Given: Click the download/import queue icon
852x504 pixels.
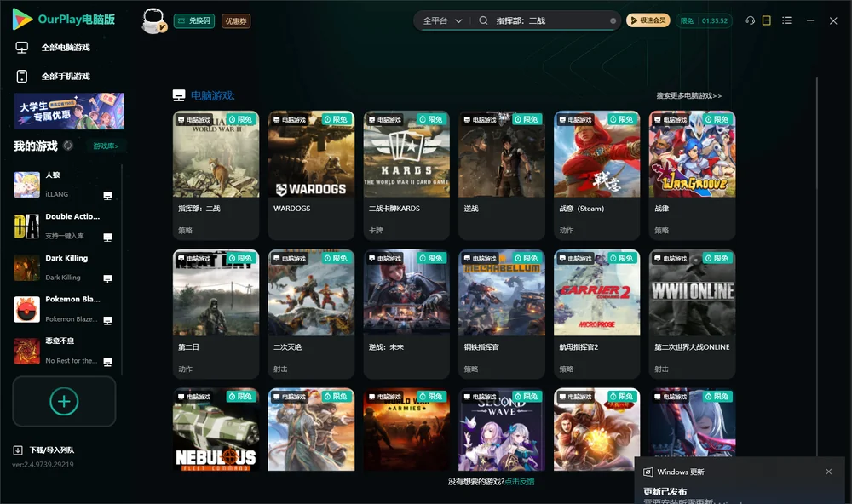Looking at the screenshot, I should click(x=18, y=450).
